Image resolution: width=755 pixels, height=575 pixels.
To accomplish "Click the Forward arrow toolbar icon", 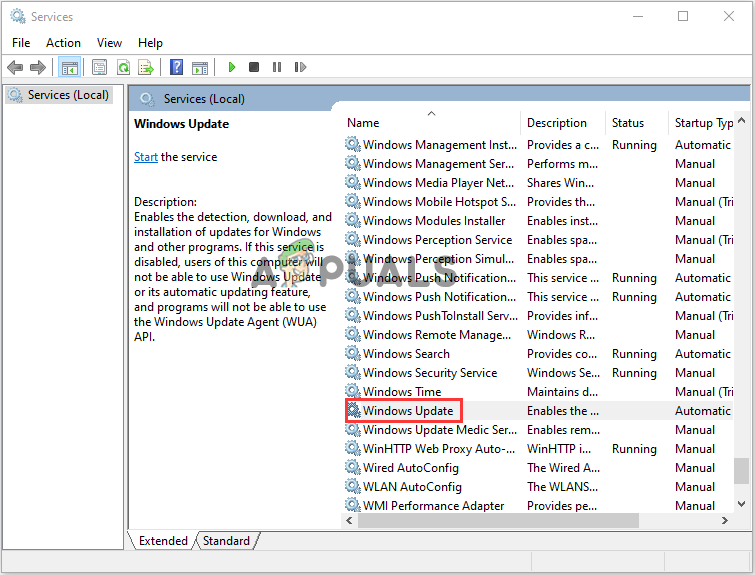I will (x=38, y=67).
